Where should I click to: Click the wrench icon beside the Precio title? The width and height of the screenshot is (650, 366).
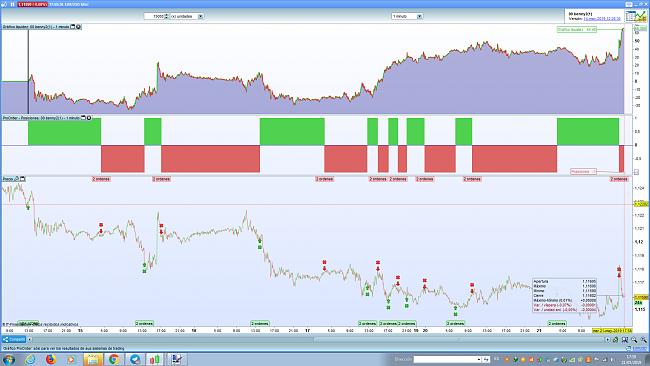pos(17,179)
